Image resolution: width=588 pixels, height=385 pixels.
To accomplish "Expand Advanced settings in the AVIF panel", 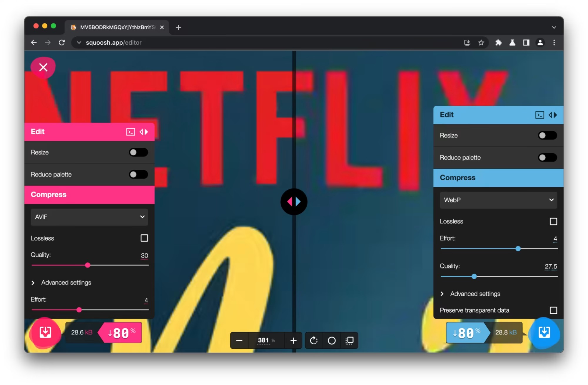I will coord(61,283).
